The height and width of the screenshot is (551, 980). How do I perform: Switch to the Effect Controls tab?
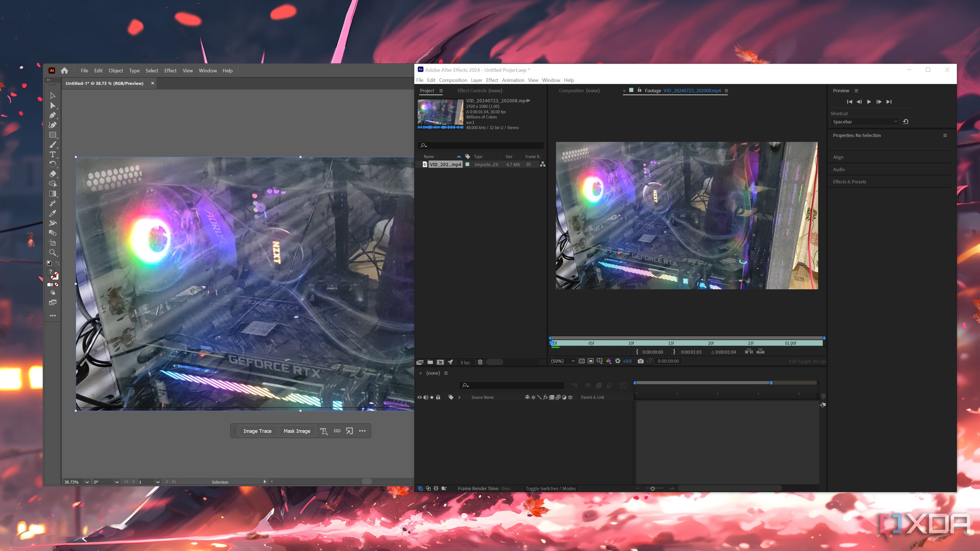point(472,91)
